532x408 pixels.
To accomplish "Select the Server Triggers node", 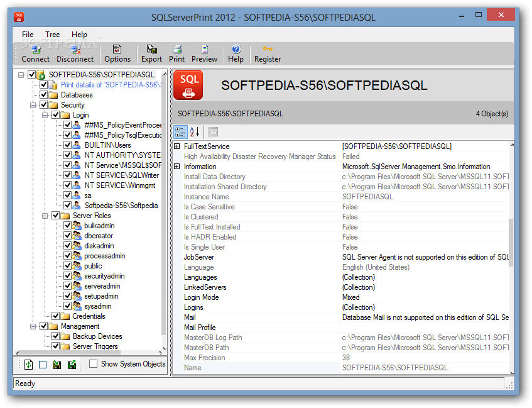I will click(95, 346).
